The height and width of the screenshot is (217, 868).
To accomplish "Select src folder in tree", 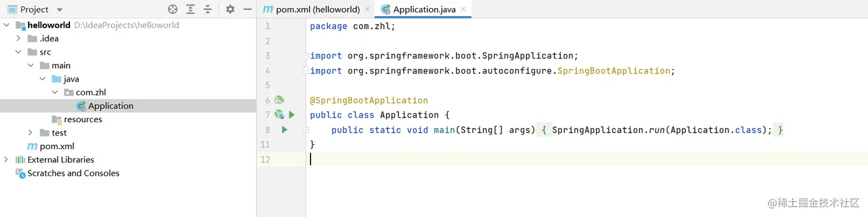I will tap(45, 52).
